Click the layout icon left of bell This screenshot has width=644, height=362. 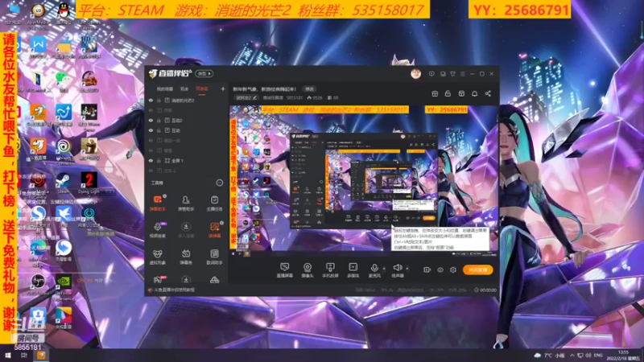(x=461, y=93)
